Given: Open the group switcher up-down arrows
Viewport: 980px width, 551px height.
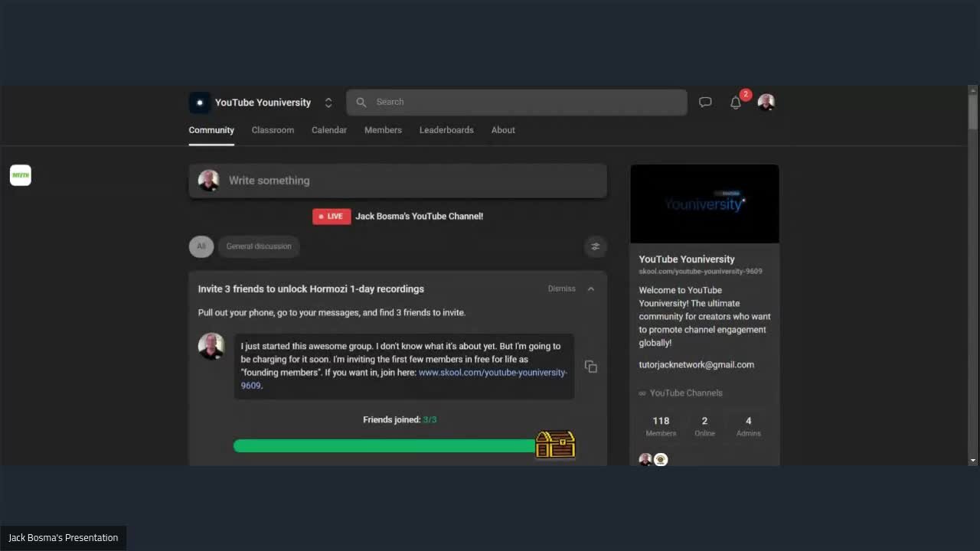Looking at the screenshot, I should 328,103.
